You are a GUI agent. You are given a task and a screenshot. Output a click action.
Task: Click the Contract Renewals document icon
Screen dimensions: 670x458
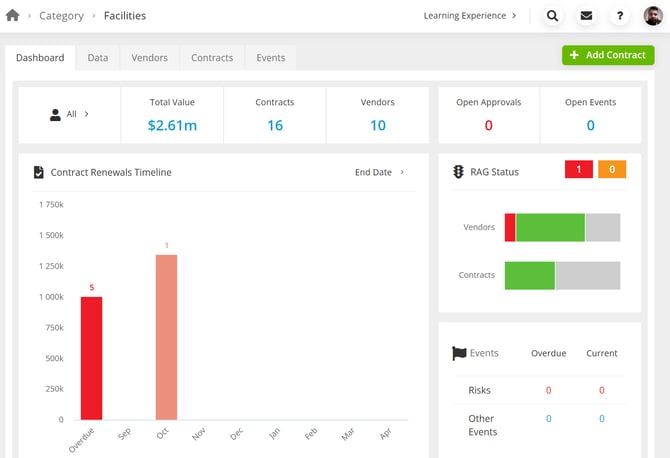coord(38,172)
